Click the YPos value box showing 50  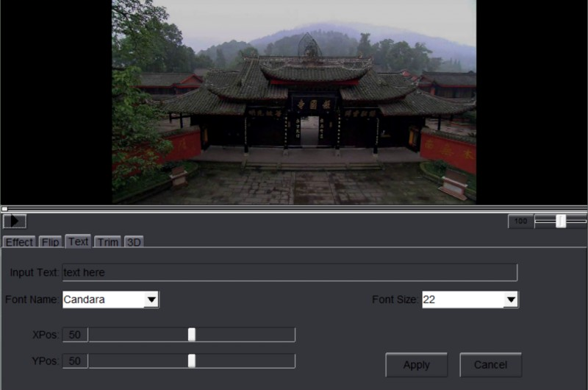coord(75,361)
